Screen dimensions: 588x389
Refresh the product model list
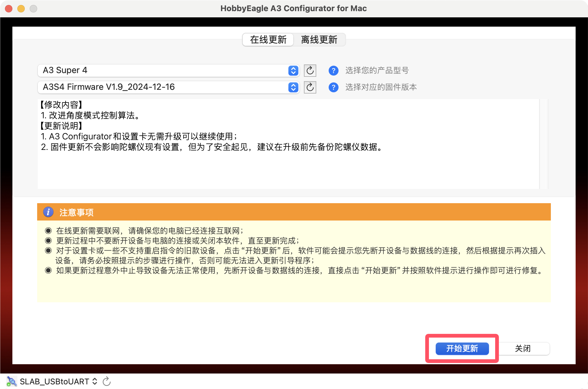pos(310,71)
